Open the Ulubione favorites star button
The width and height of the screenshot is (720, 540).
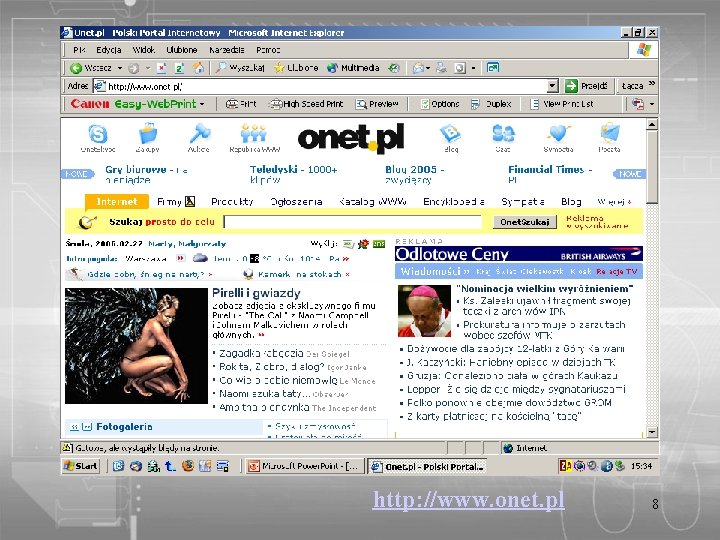click(x=296, y=68)
